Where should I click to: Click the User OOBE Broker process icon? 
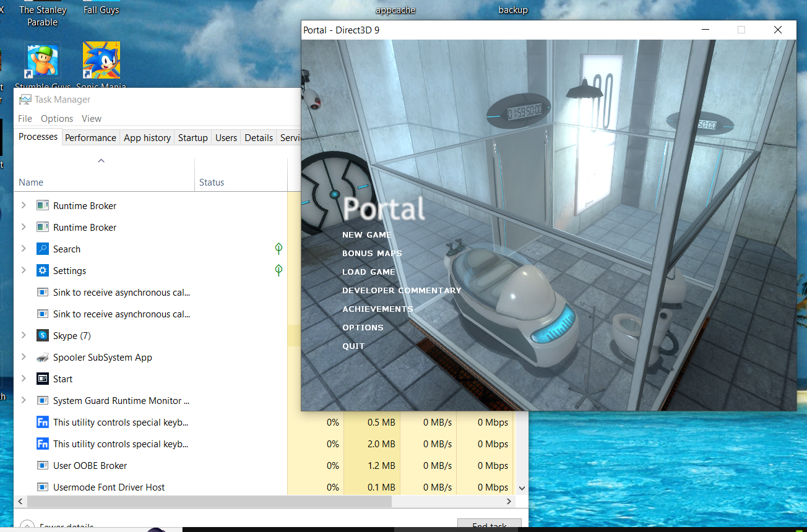43,465
